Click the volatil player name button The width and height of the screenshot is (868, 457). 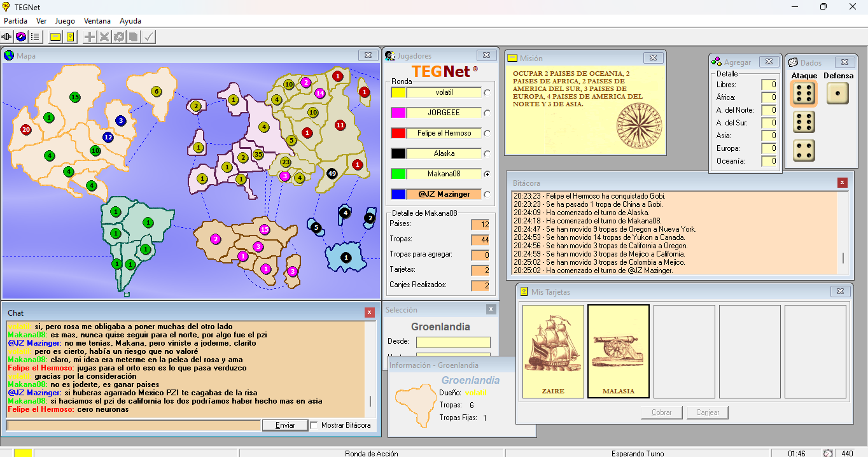(x=444, y=92)
